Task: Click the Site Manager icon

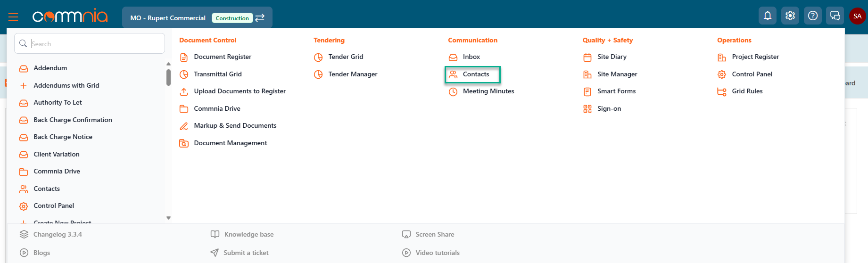Action: [587, 74]
